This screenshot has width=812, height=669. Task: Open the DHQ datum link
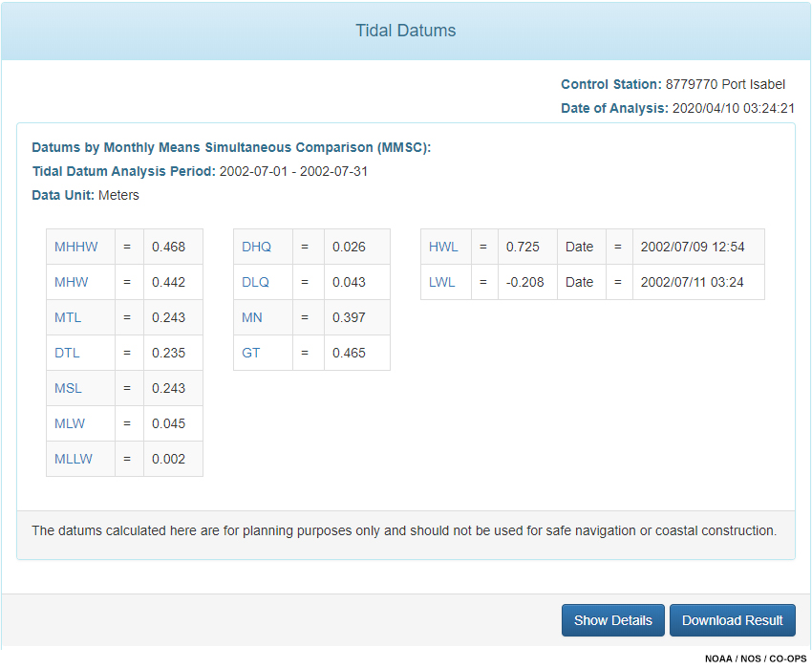[256, 247]
